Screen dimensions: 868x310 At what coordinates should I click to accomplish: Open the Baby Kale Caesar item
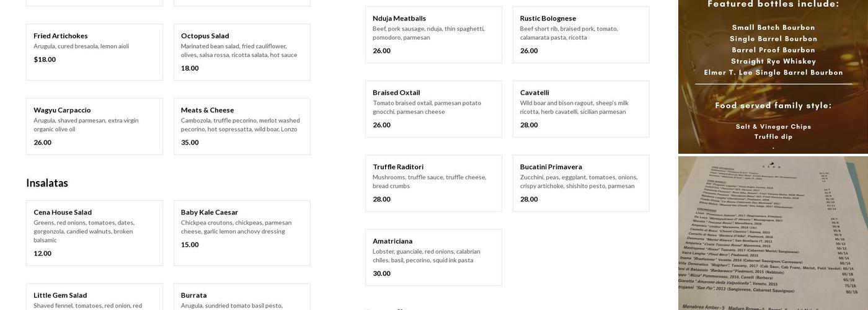pos(242,233)
